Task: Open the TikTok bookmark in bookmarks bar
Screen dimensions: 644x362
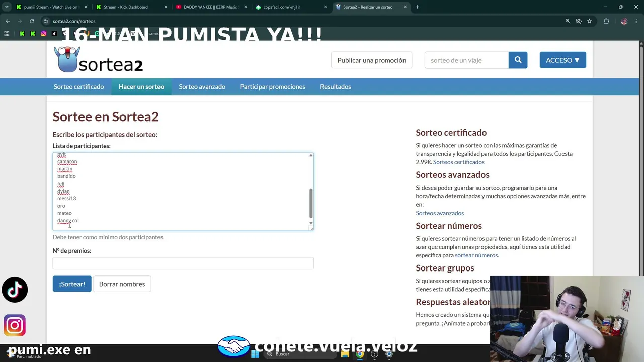Action: pyautogui.click(x=54, y=34)
